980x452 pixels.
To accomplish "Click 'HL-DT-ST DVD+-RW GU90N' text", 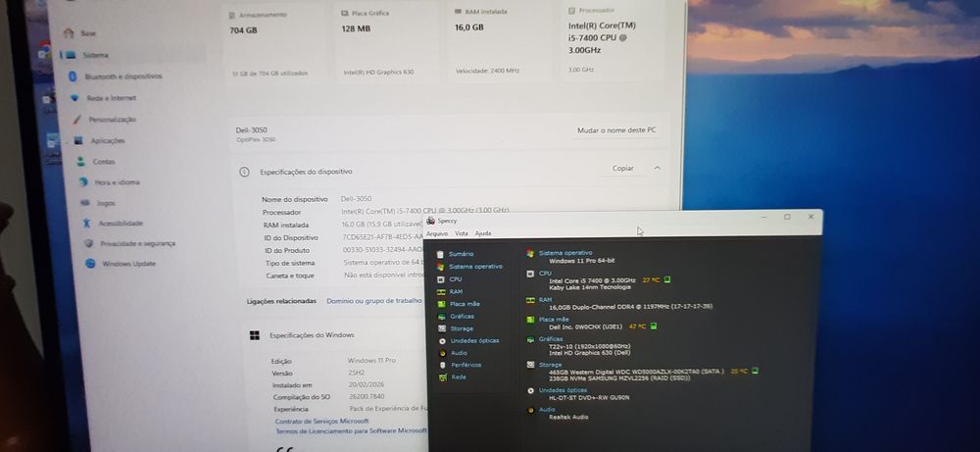I will [589, 398].
